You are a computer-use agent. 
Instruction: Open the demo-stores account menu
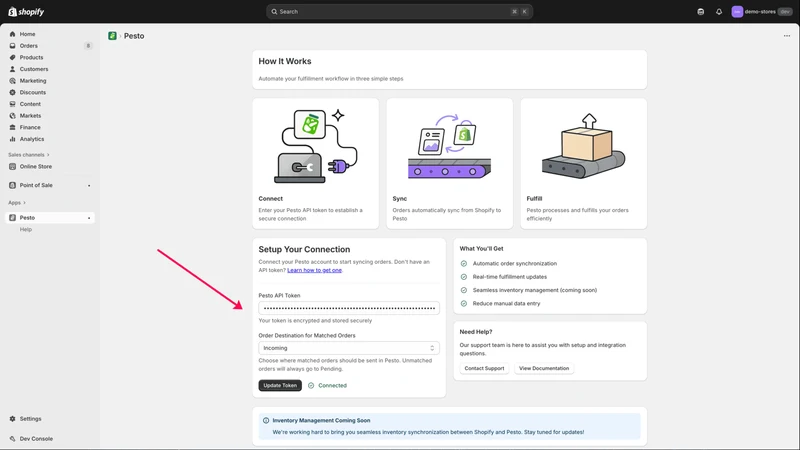[762, 12]
